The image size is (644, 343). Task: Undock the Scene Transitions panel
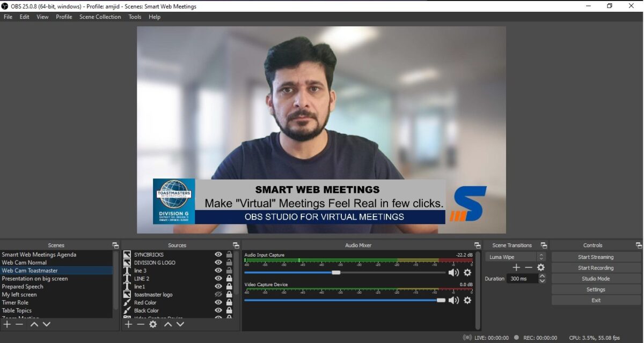(x=544, y=245)
